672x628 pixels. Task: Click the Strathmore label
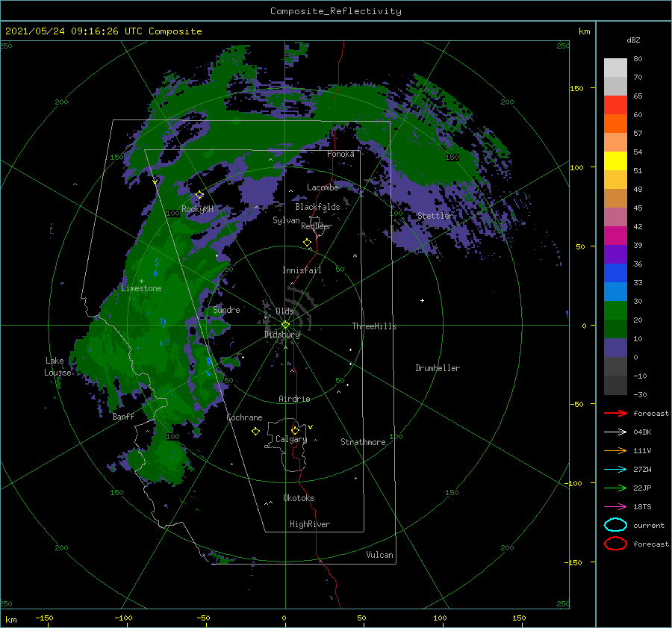tap(363, 442)
